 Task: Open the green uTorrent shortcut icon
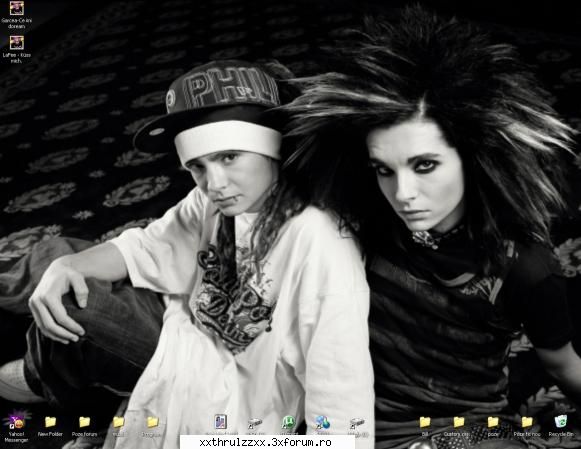(x=288, y=422)
